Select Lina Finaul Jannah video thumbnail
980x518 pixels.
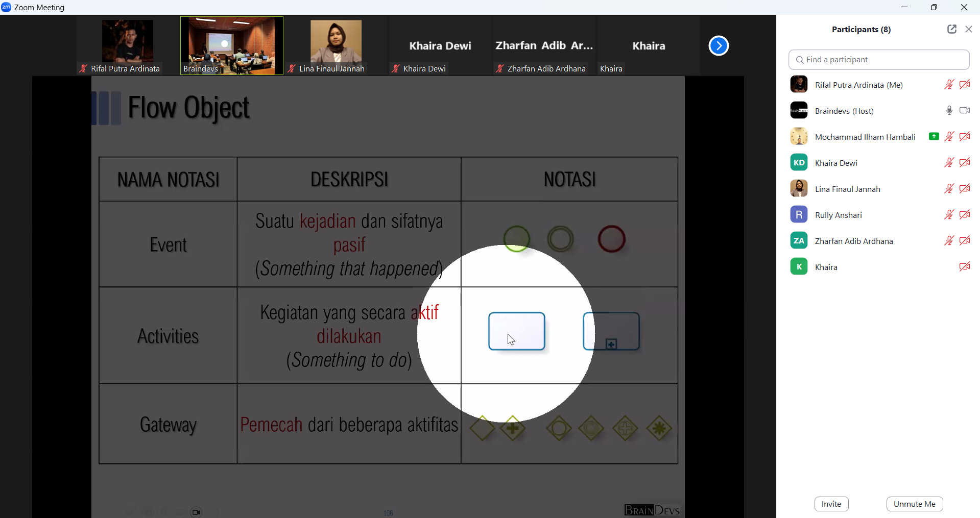click(x=336, y=46)
